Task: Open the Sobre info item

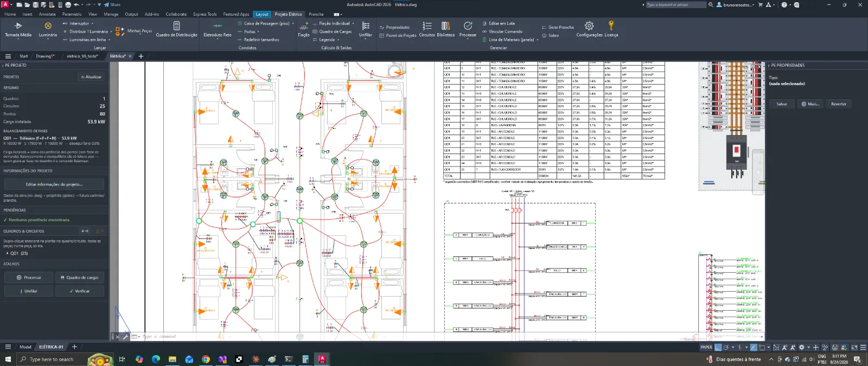Action: [550, 35]
